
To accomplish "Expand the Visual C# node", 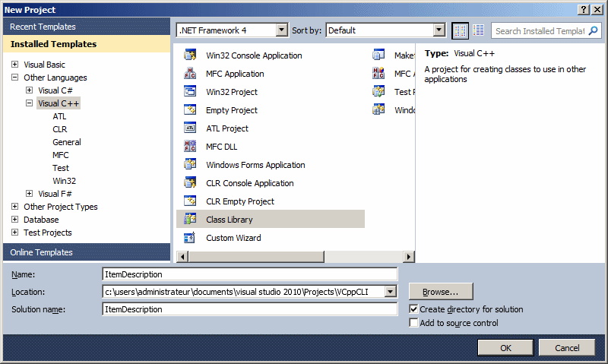I will (x=29, y=90).
